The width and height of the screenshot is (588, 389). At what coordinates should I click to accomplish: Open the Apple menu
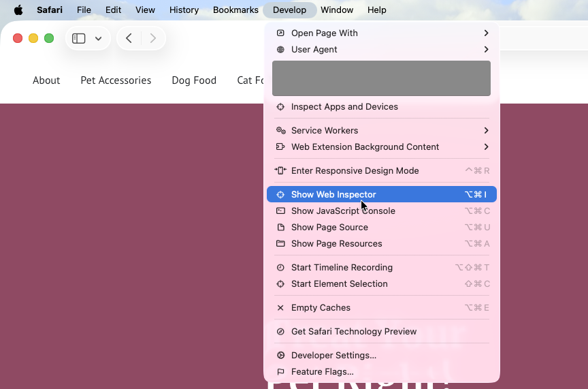[18, 10]
